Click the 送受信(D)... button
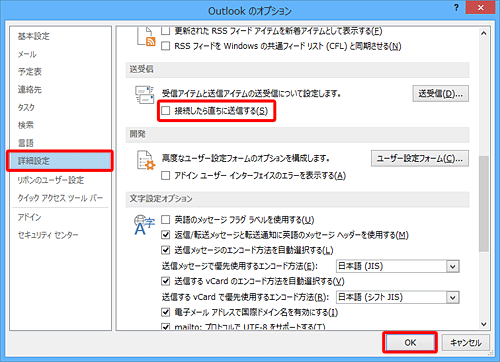This screenshot has width=500, height=362. point(441,94)
